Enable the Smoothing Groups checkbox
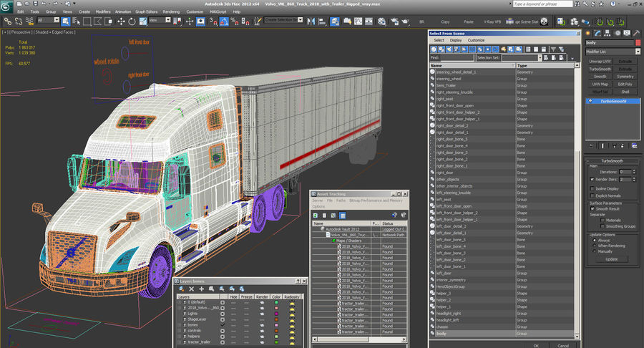This screenshot has width=644, height=348. point(602,226)
